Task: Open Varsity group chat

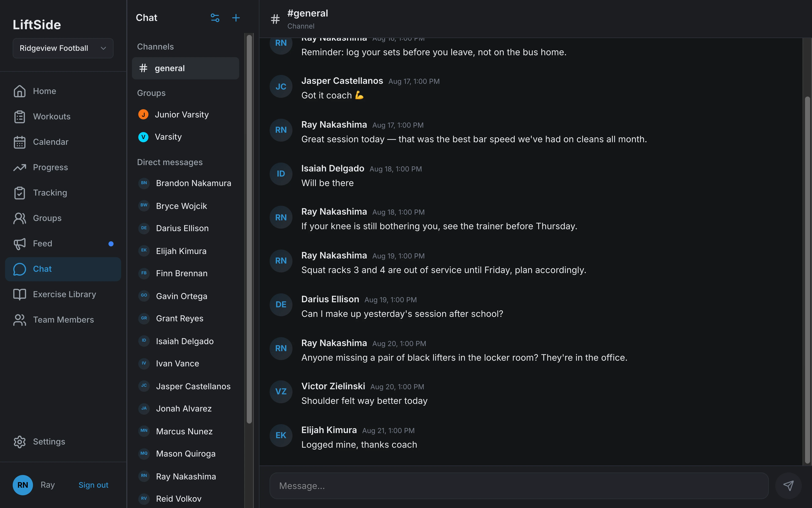Action: point(185,137)
